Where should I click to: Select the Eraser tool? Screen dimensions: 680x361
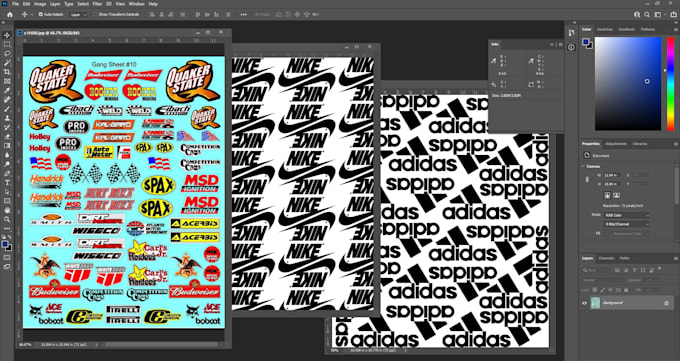(7, 136)
